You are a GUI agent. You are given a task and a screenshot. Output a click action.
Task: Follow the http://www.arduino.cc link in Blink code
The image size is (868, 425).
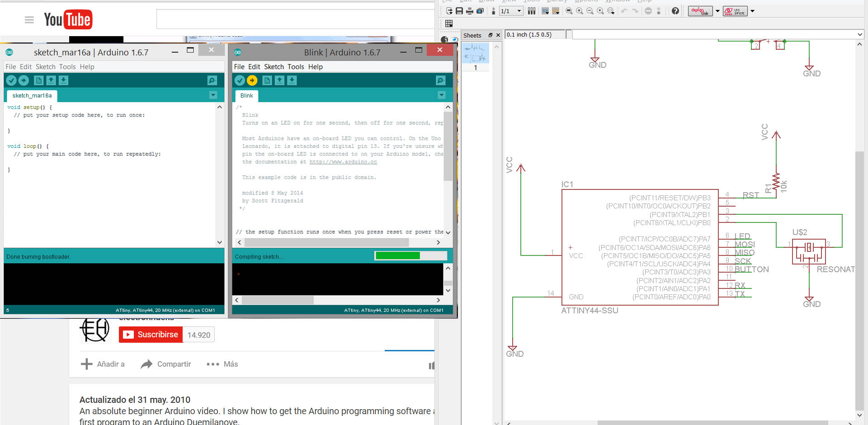343,162
